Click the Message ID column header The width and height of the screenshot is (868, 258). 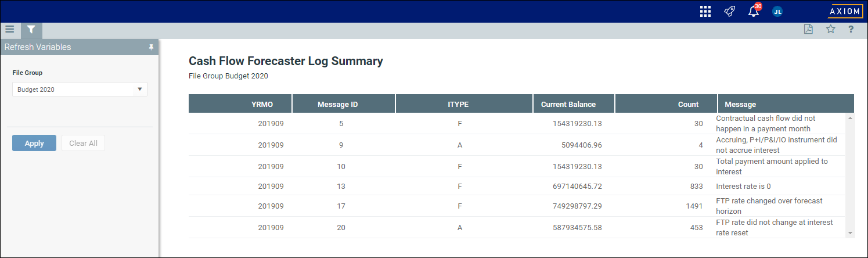[x=337, y=105]
